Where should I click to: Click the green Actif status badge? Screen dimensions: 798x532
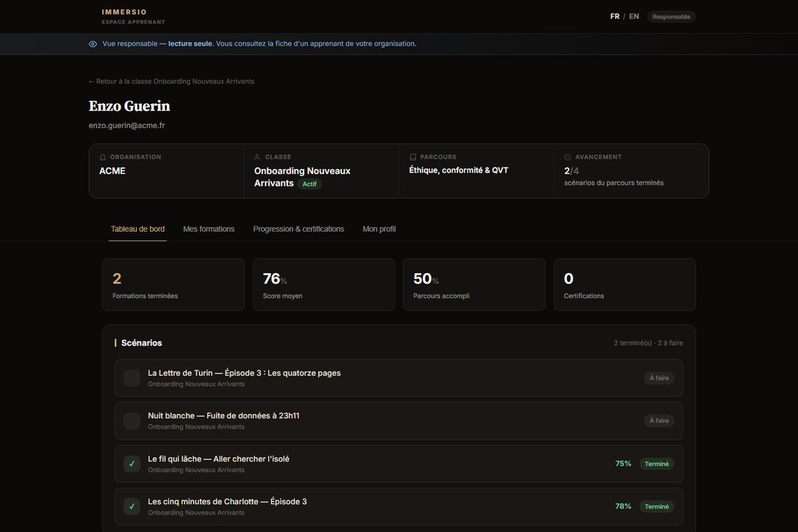[309, 184]
